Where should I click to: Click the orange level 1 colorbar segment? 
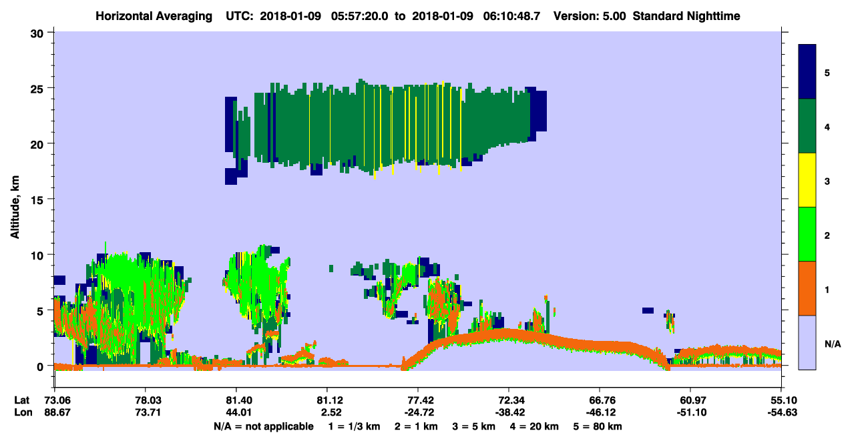[x=808, y=288]
